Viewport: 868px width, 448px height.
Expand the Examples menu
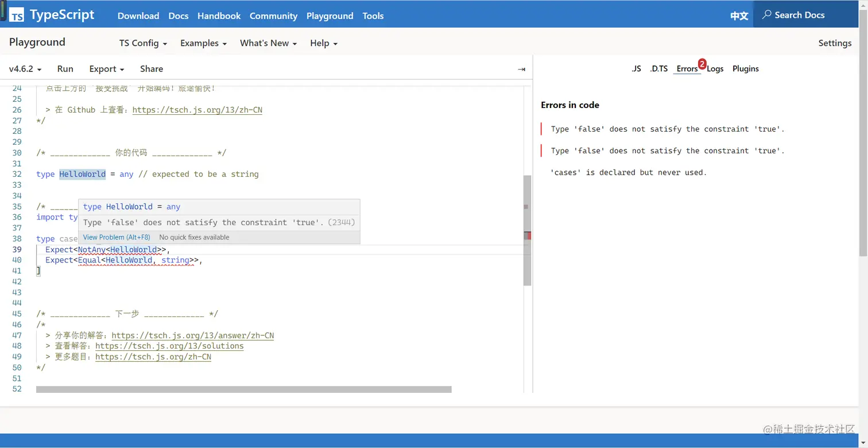pos(203,43)
